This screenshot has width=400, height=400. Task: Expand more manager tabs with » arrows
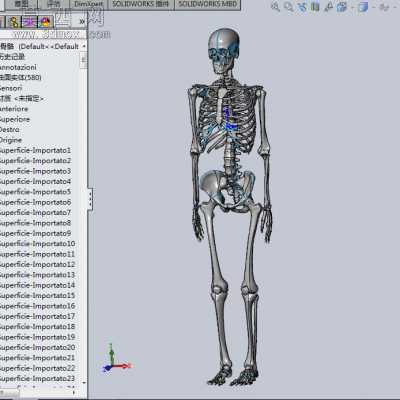pos(82,22)
